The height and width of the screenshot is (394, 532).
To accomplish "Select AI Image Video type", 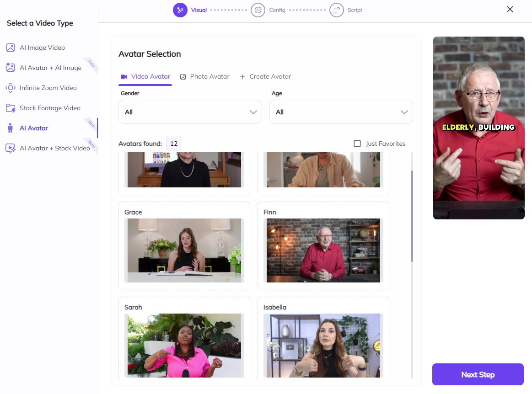I will pos(42,48).
